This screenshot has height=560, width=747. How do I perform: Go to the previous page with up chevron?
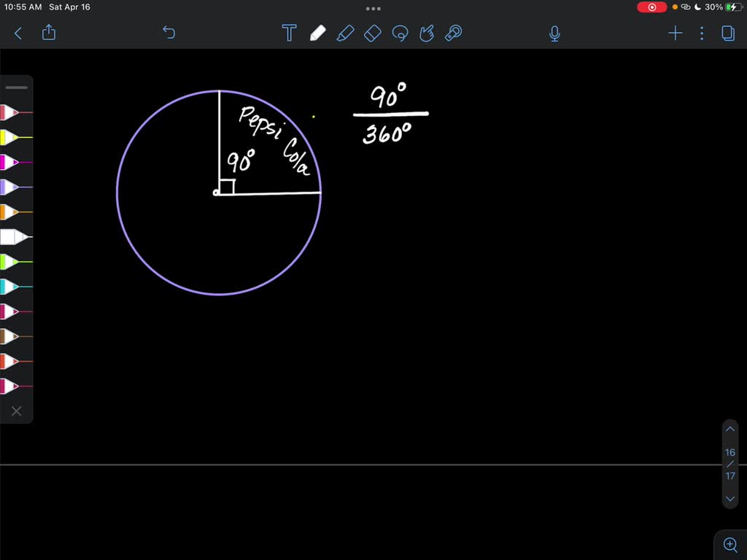[x=729, y=429]
